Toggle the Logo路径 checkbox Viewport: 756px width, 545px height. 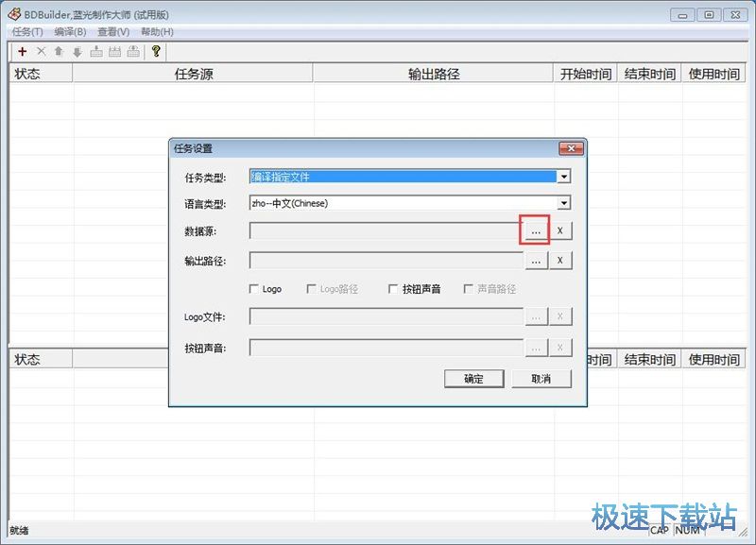(311, 289)
